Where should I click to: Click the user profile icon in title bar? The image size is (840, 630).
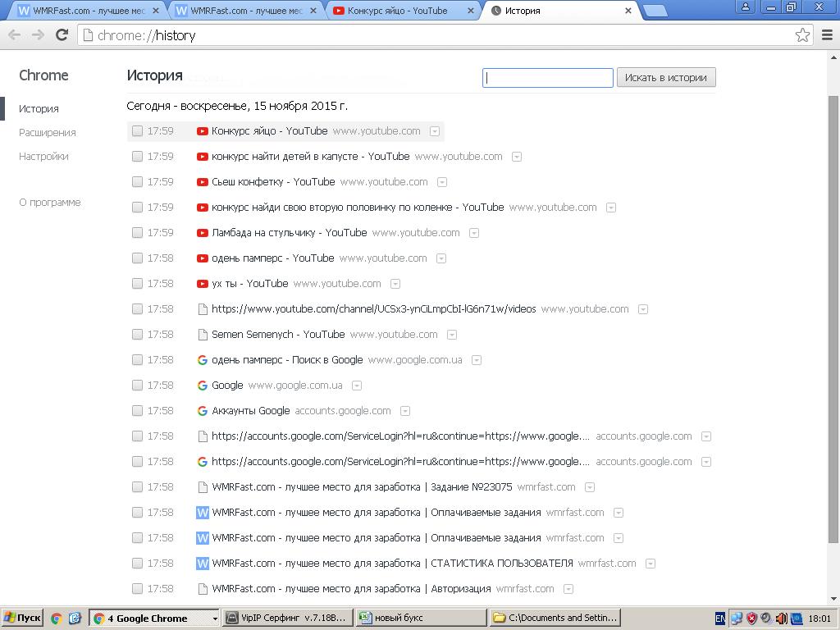[x=745, y=7]
